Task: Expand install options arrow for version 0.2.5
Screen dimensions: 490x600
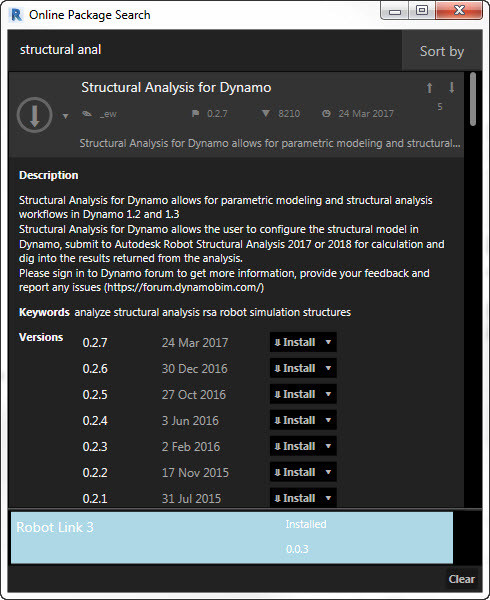Action: click(x=328, y=394)
